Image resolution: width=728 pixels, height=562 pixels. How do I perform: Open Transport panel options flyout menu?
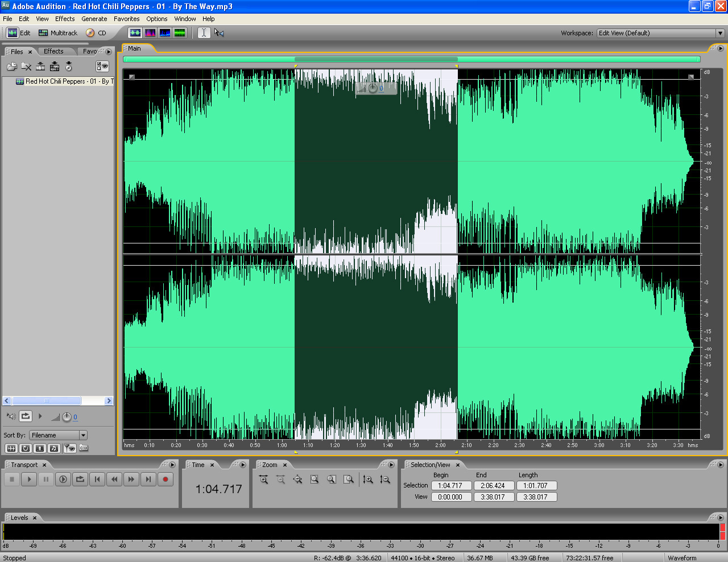click(x=172, y=465)
